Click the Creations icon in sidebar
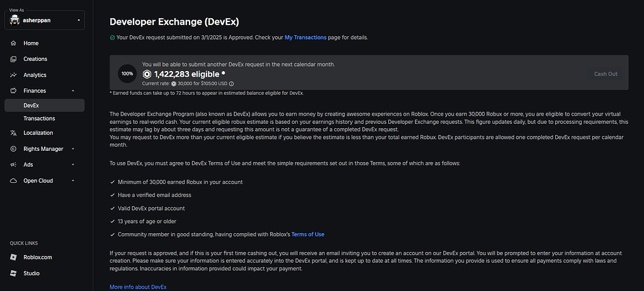This screenshot has width=644, height=291. coord(13,59)
